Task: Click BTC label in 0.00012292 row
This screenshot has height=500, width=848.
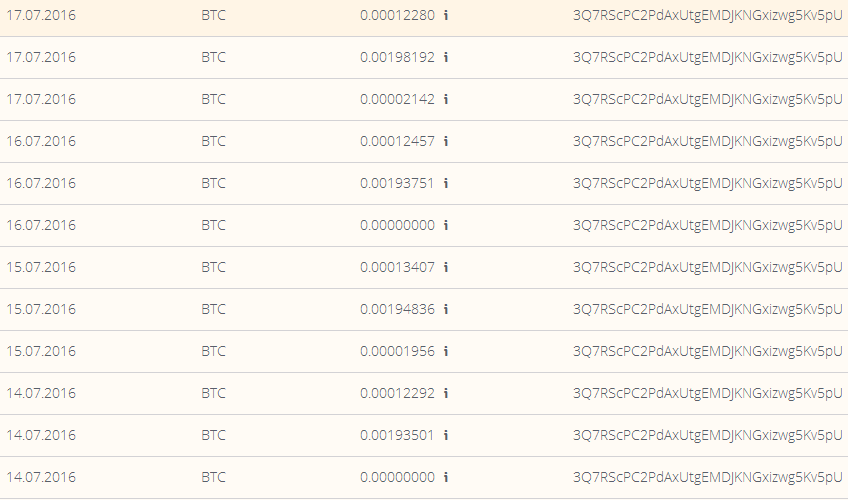Action: (x=214, y=393)
